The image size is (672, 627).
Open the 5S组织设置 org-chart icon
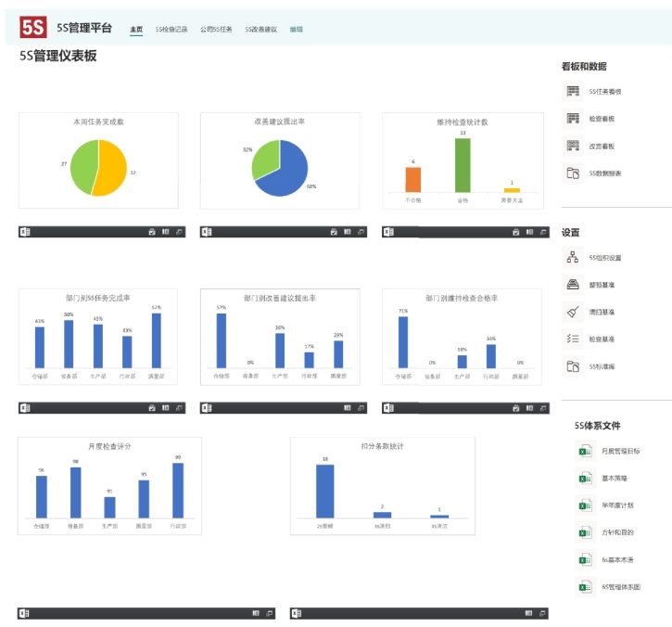pos(573,257)
